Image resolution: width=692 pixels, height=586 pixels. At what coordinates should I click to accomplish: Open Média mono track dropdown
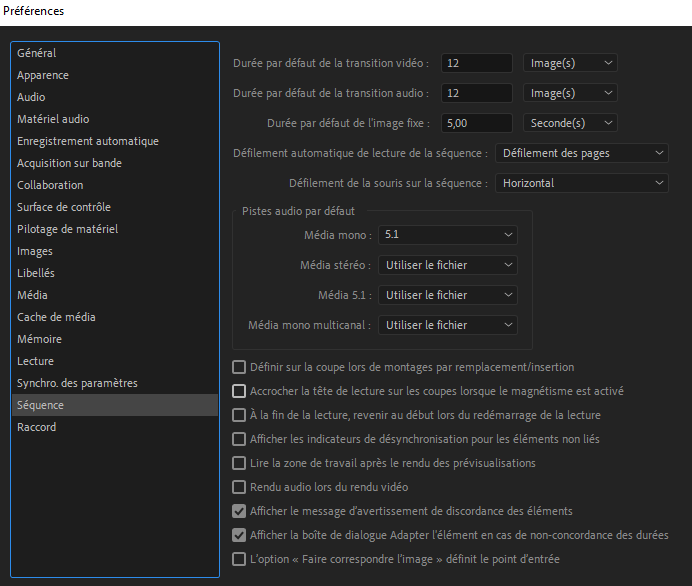pos(448,235)
